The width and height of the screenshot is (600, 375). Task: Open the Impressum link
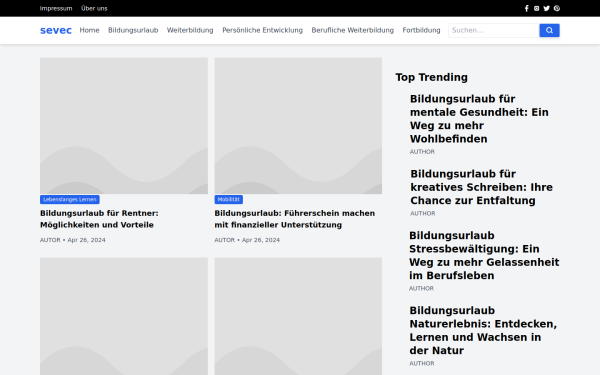coord(56,8)
